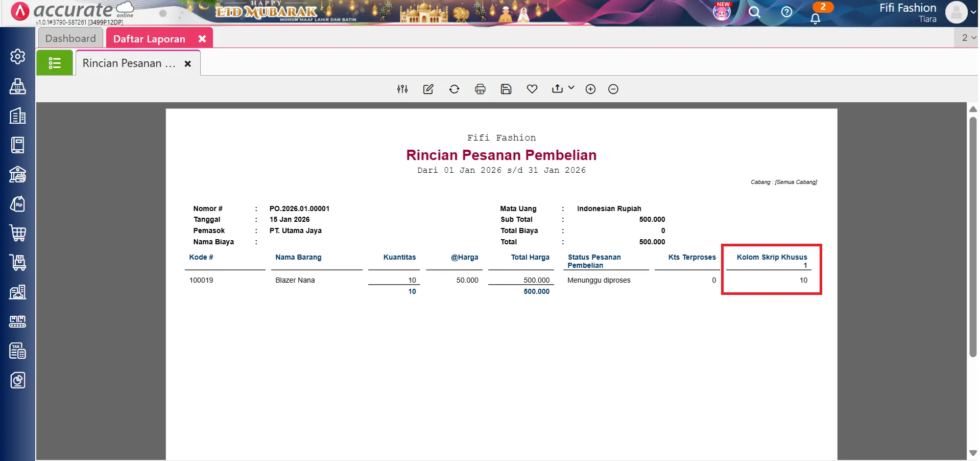This screenshot has height=461, width=980.
Task: Click the vertical scrollbar of report viewer
Action: [973, 235]
